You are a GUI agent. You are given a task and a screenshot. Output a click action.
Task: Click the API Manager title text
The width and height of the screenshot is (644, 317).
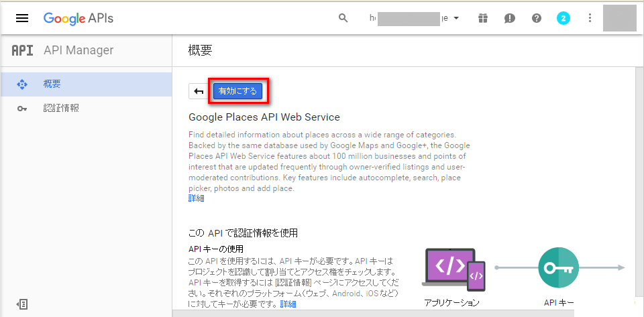78,50
